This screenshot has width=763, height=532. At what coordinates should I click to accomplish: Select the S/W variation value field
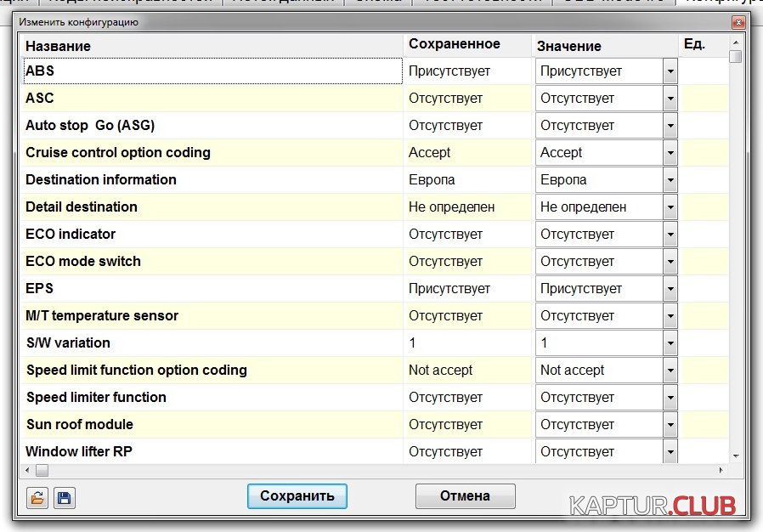[x=599, y=343]
